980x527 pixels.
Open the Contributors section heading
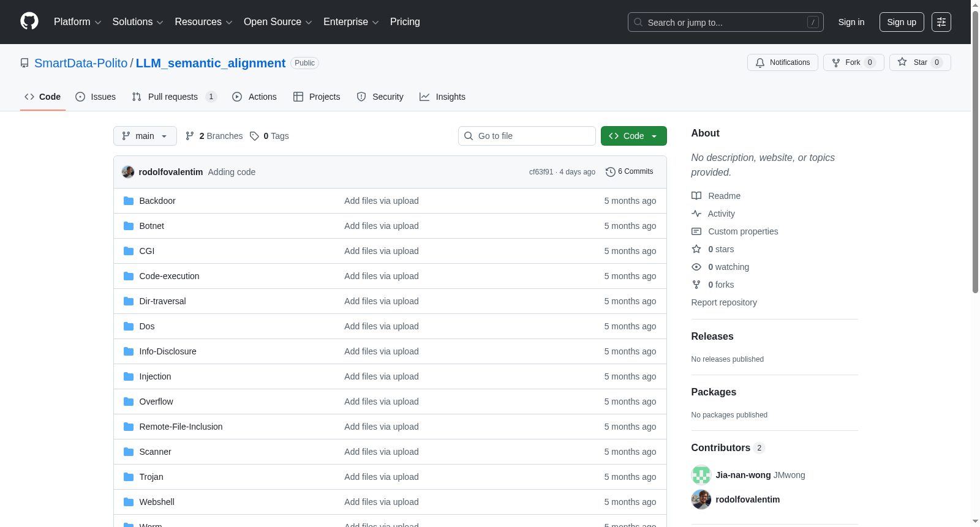(728, 448)
